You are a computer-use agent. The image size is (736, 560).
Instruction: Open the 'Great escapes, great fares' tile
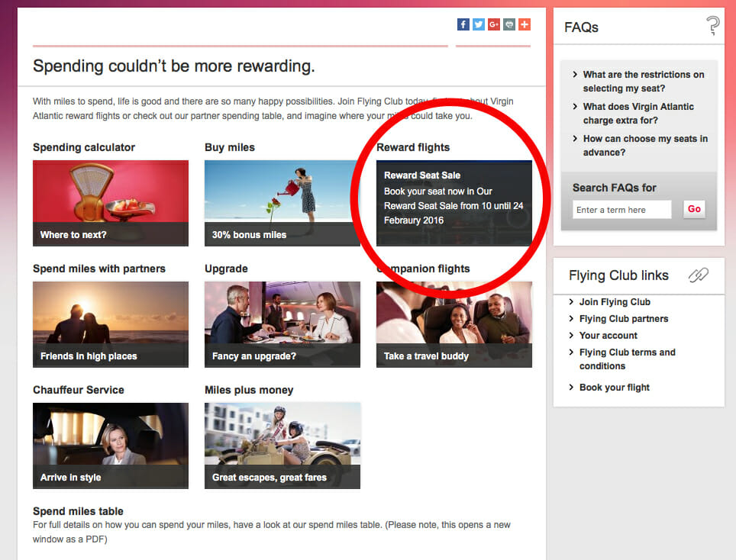[282, 446]
